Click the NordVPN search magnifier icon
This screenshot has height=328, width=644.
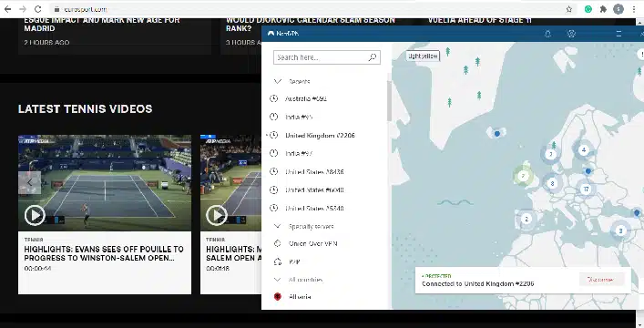coord(373,57)
